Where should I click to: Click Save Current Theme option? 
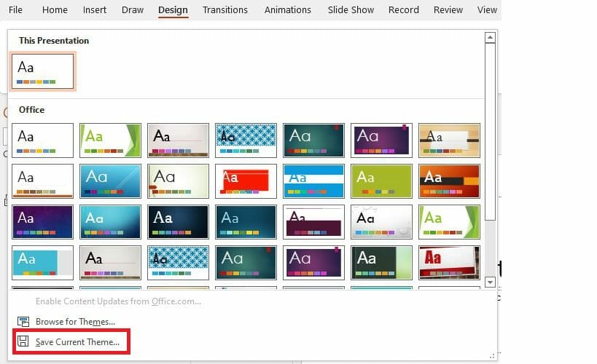[77, 342]
